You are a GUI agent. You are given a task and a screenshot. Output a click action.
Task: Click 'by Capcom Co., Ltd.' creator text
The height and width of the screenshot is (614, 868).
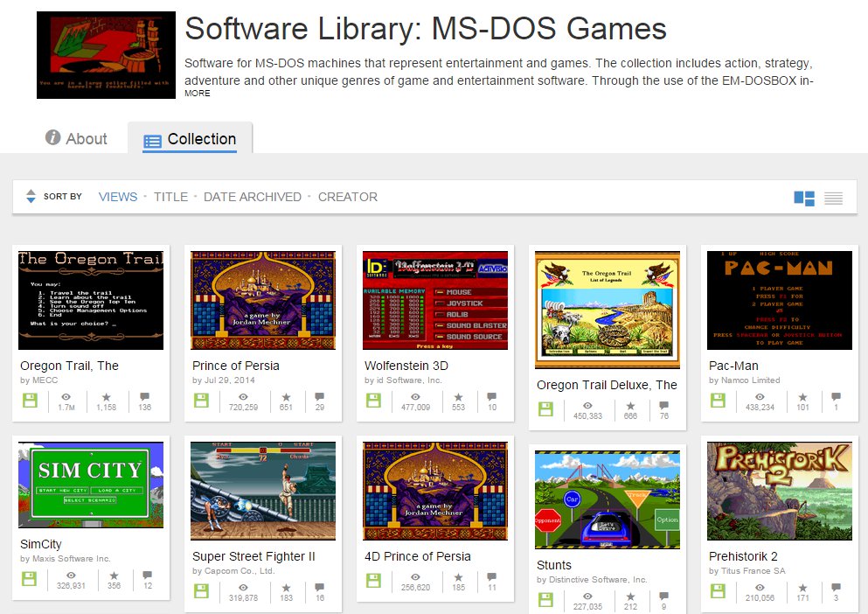[233, 571]
